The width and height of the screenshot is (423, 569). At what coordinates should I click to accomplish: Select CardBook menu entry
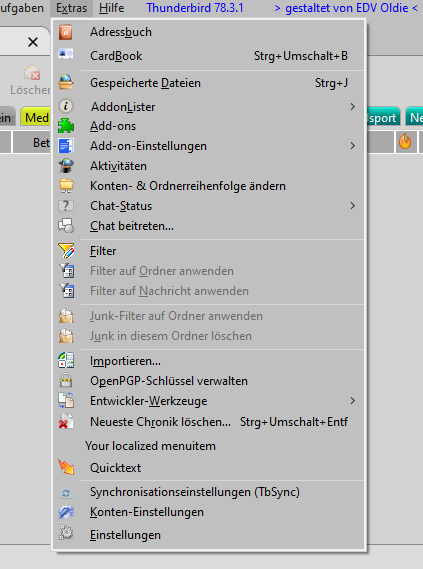tap(209, 56)
